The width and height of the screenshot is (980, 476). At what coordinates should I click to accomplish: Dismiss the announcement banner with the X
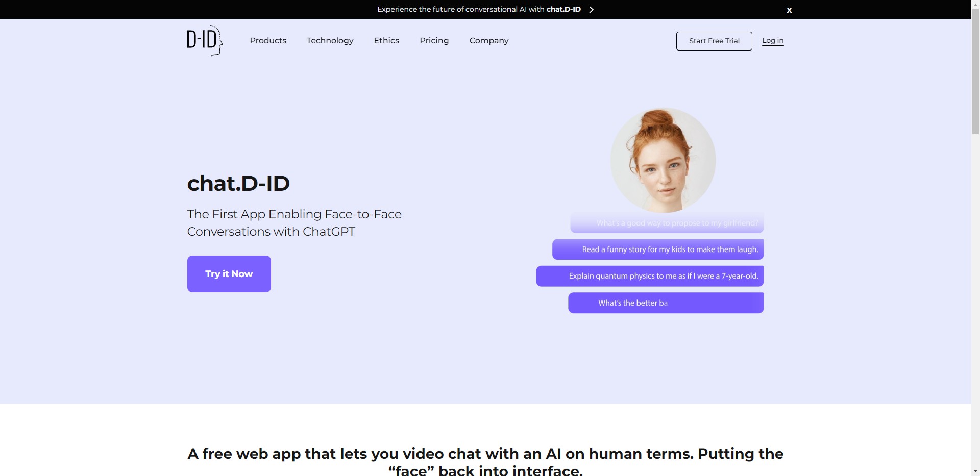pos(789,10)
